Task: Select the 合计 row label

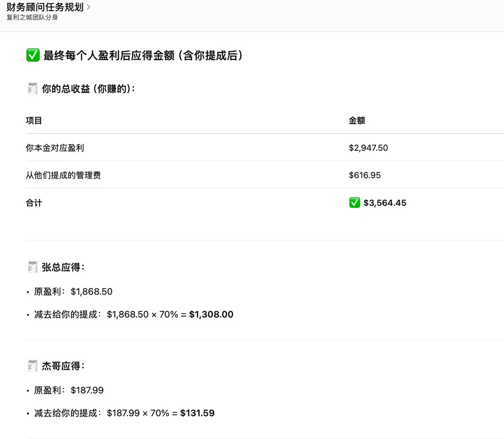Action: coord(34,203)
